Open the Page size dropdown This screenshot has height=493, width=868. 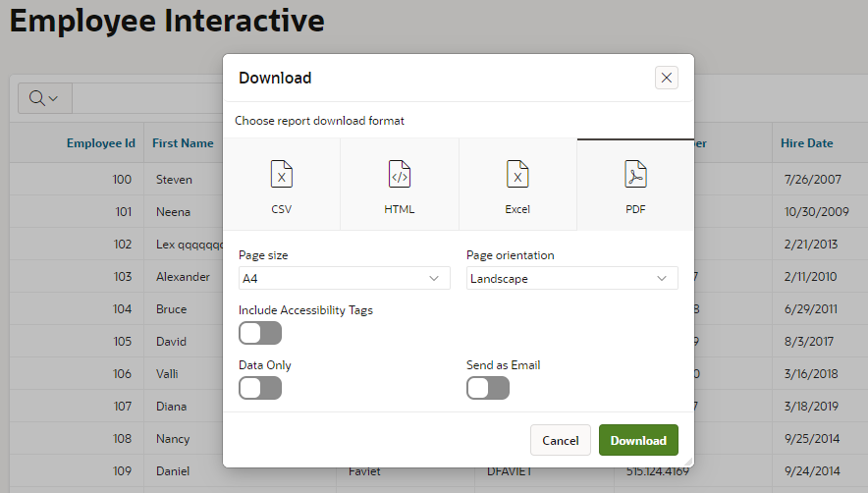click(345, 278)
